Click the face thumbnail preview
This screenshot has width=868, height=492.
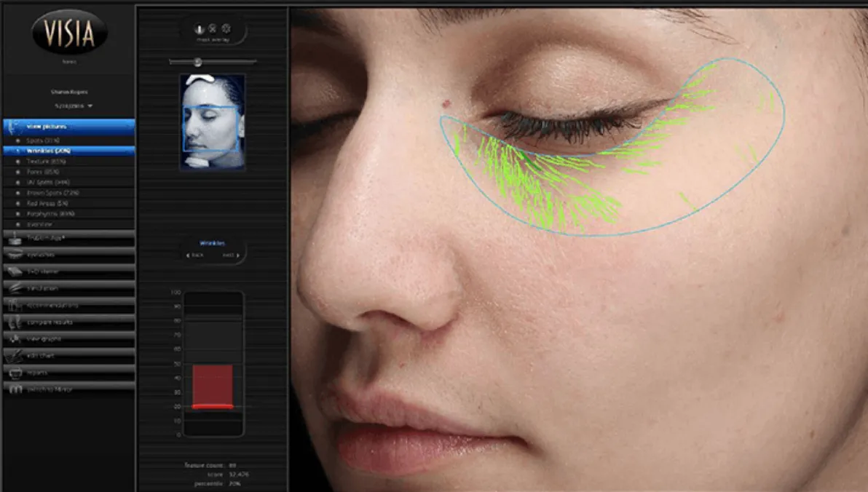tap(212, 122)
